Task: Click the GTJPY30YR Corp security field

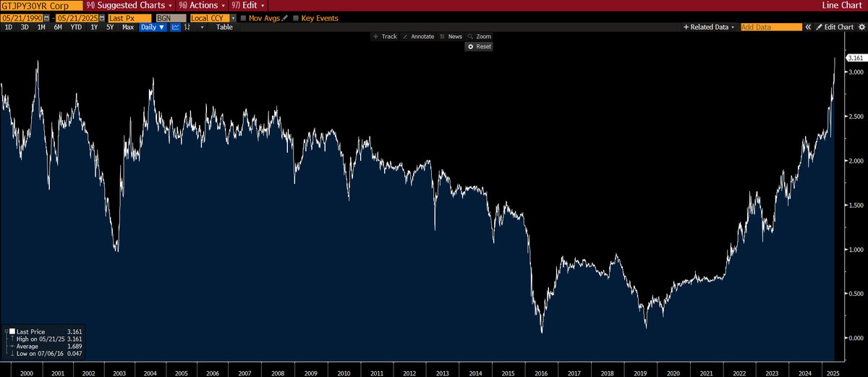Action: pos(41,5)
